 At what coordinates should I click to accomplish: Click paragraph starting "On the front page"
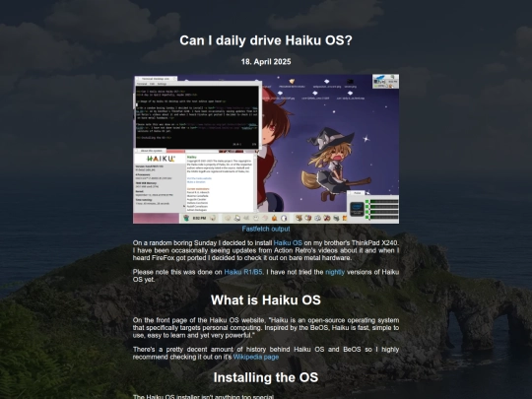coord(266,328)
